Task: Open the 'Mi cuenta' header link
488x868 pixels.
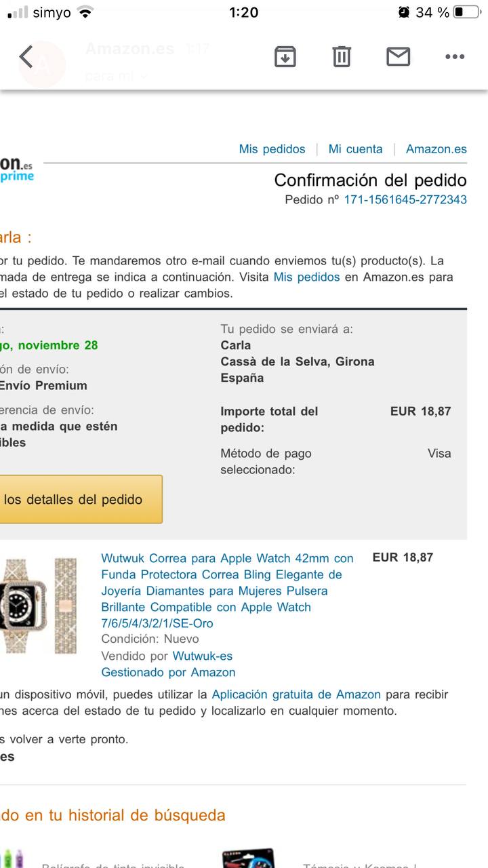Action: [x=355, y=149]
